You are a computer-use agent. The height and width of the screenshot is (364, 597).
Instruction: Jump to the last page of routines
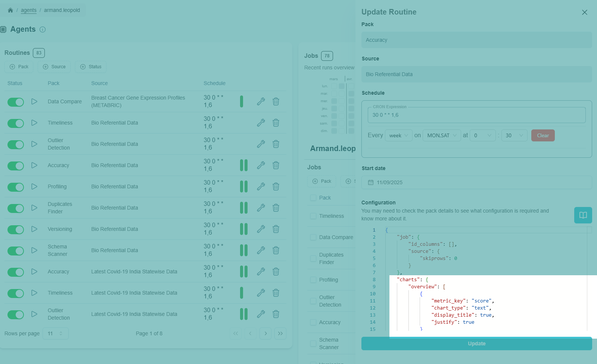pyautogui.click(x=280, y=333)
